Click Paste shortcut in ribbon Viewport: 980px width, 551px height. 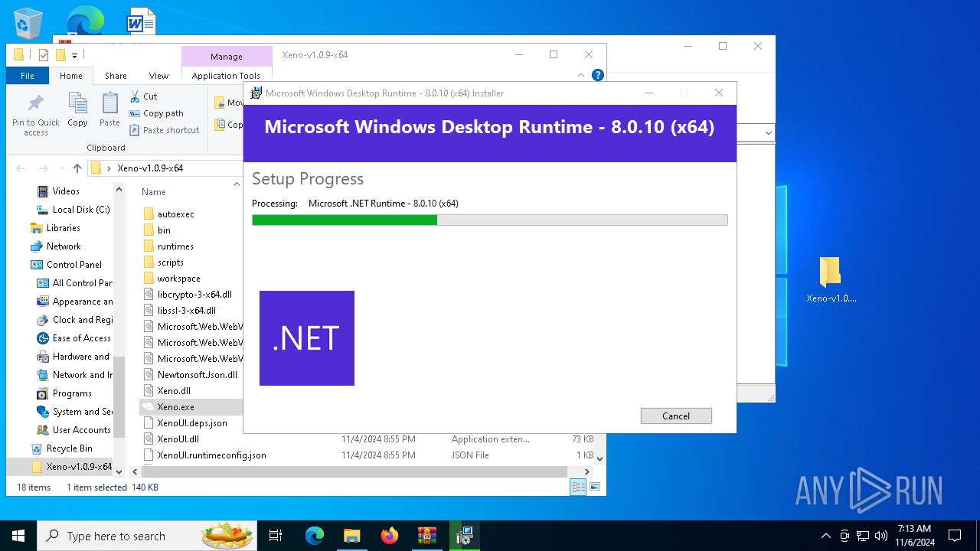[x=165, y=130]
